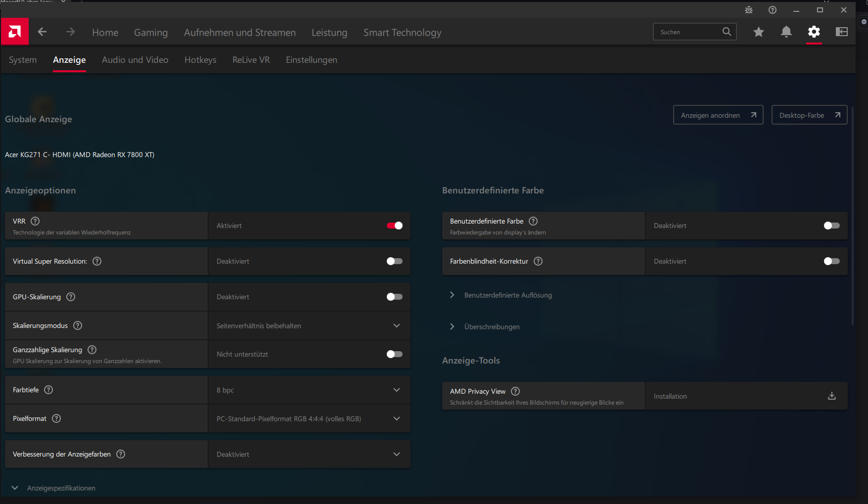Open Aufnehmen und Streamen menu

[240, 33]
